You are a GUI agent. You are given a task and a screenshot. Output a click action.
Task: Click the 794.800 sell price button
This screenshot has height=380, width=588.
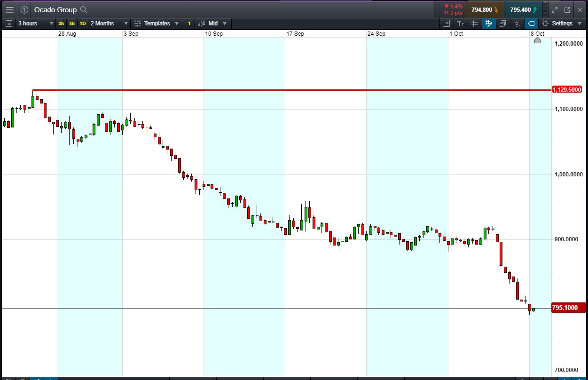click(x=484, y=9)
